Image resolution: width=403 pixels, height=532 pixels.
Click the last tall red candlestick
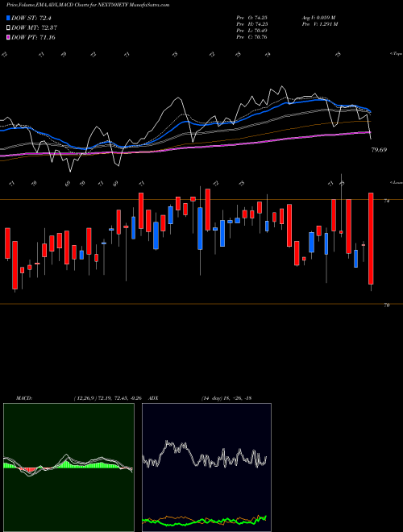pyautogui.click(x=371, y=238)
